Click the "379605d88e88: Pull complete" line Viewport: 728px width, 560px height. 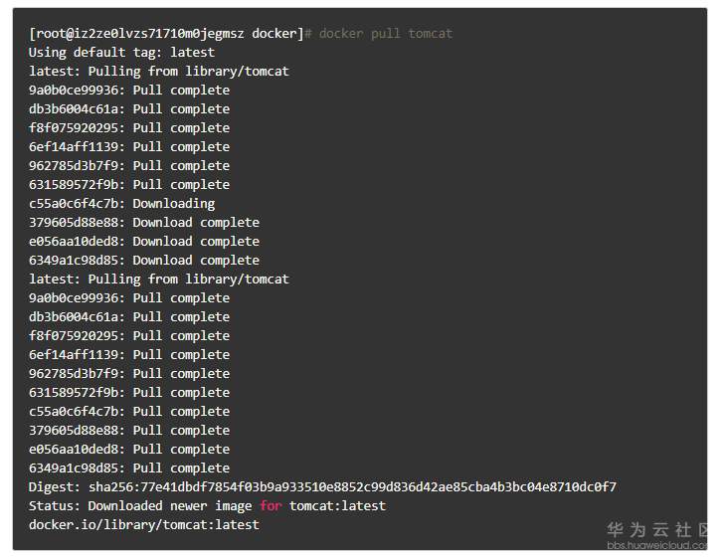(x=128, y=431)
